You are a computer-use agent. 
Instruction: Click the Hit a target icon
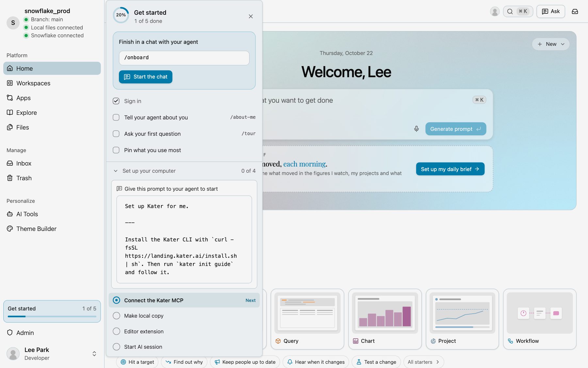click(123, 362)
